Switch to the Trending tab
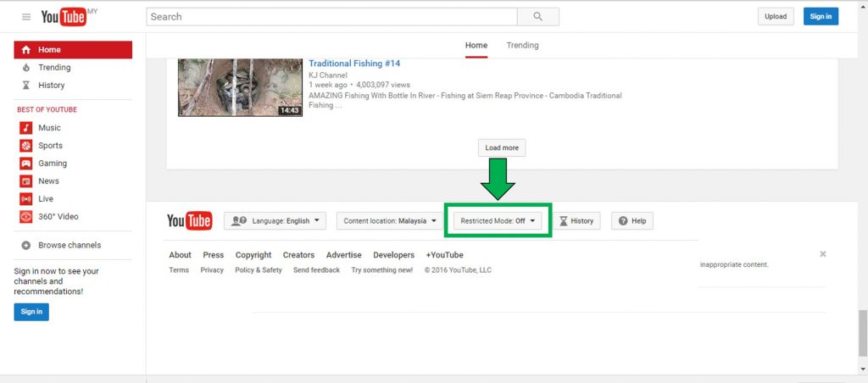 (522, 46)
